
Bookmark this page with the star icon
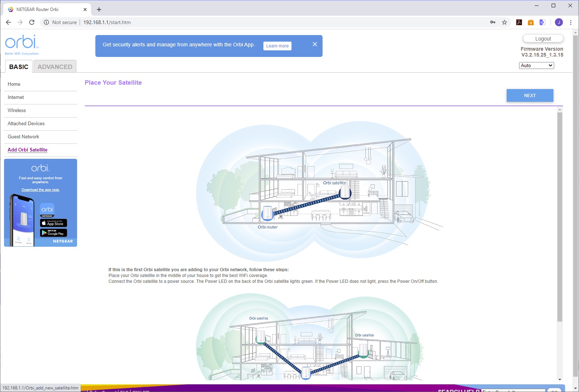504,22
